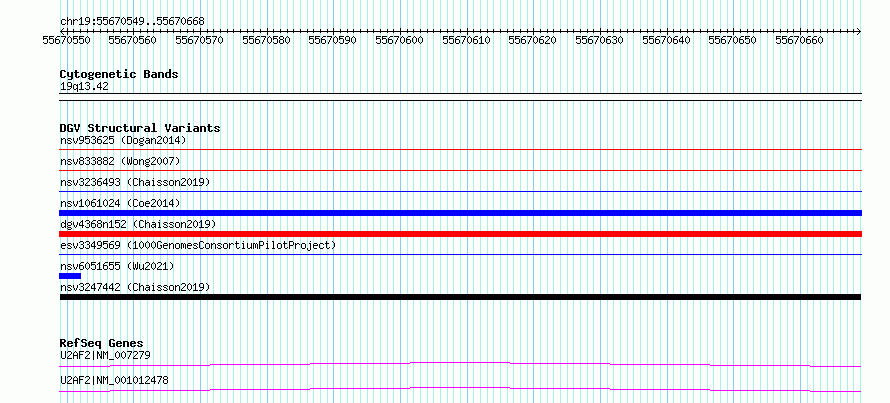The image size is (890, 403).
Task: Click the black bar under nsv3247442
Action: coord(460,297)
